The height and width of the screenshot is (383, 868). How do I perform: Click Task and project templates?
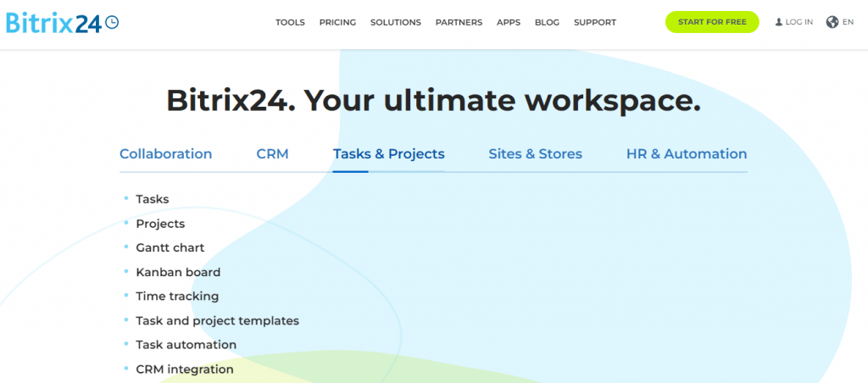218,320
